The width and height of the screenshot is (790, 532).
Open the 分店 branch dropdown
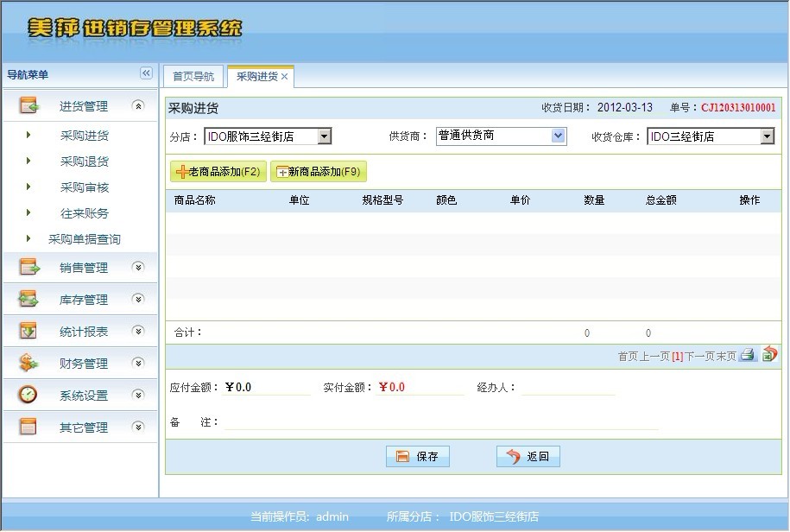268,136
